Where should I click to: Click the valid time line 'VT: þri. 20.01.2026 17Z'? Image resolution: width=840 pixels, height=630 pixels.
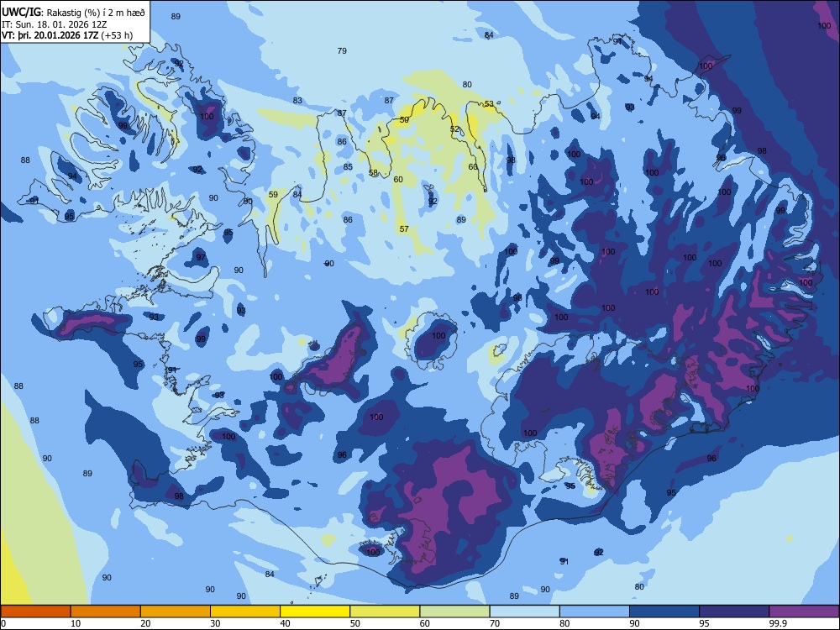tap(50, 35)
